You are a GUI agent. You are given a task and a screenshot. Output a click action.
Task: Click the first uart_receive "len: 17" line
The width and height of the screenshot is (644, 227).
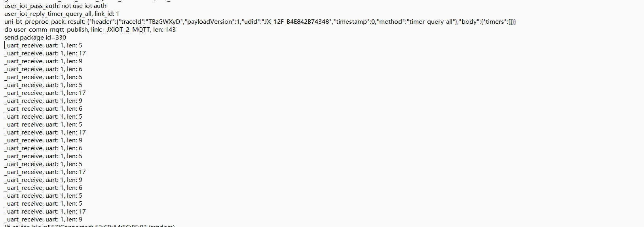tap(45, 53)
